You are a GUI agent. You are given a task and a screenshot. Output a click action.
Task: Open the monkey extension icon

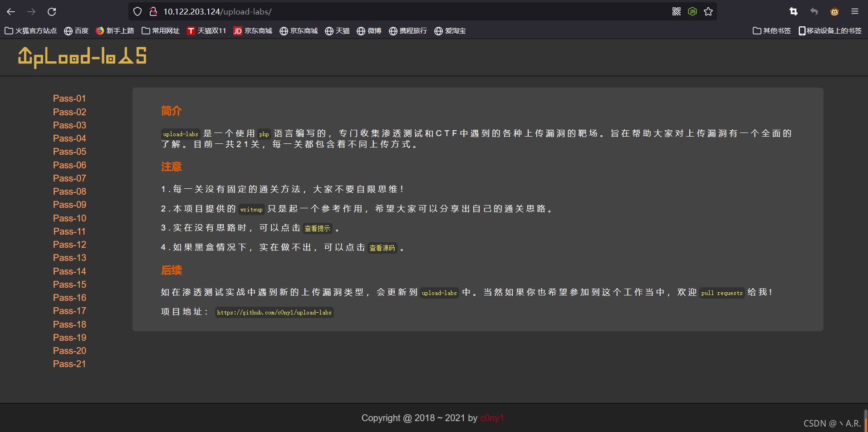834,12
